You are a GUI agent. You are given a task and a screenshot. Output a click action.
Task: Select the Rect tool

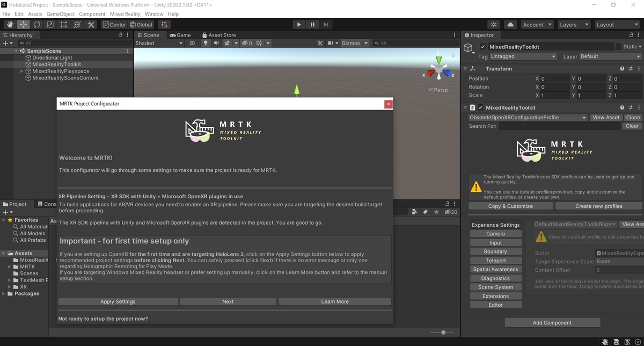click(x=63, y=25)
